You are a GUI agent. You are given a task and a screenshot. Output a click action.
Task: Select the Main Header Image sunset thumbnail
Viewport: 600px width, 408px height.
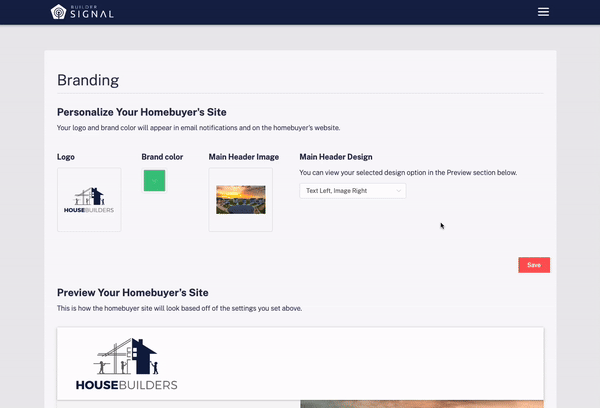tap(240, 200)
